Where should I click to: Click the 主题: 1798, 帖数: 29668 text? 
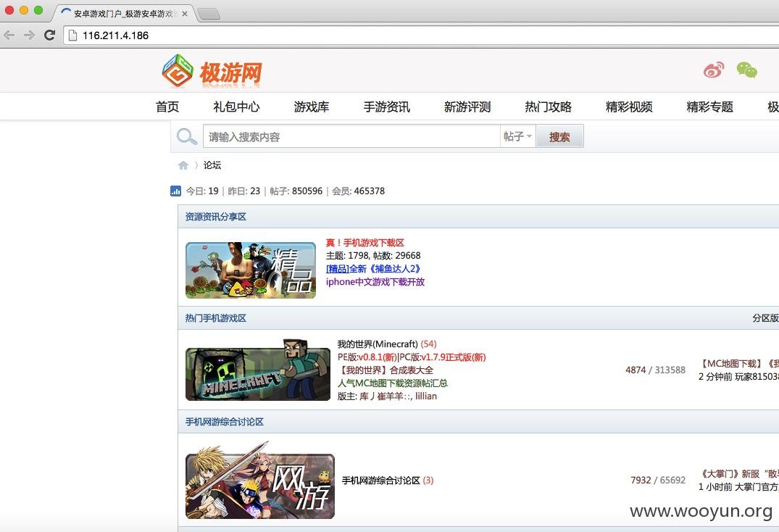click(x=373, y=256)
